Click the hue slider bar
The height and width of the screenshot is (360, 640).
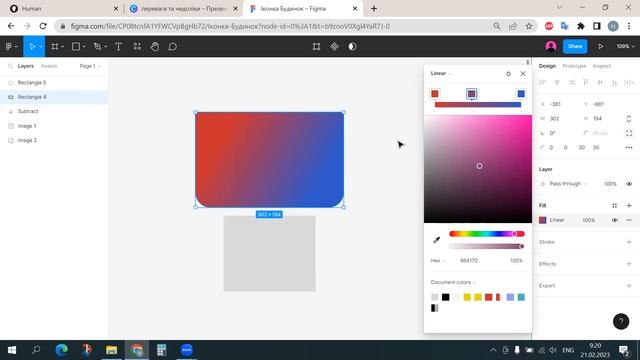tap(487, 234)
